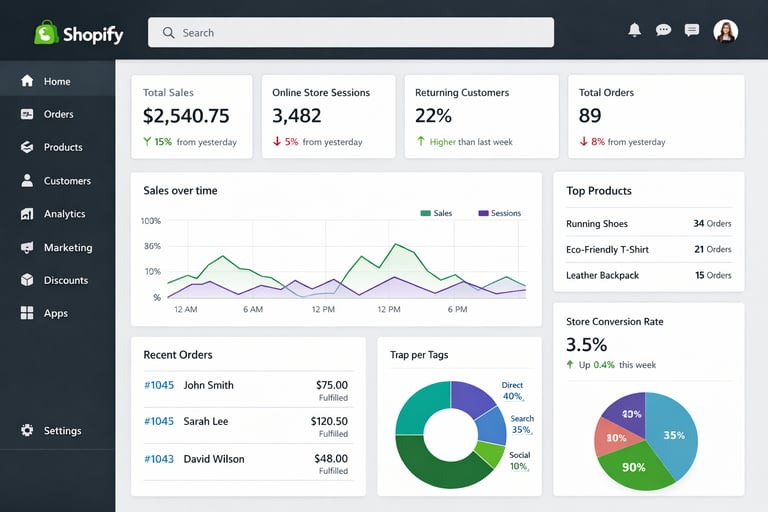Image resolution: width=768 pixels, height=512 pixels.
Task: Click the Marketing megaphone icon
Action: click(27, 247)
